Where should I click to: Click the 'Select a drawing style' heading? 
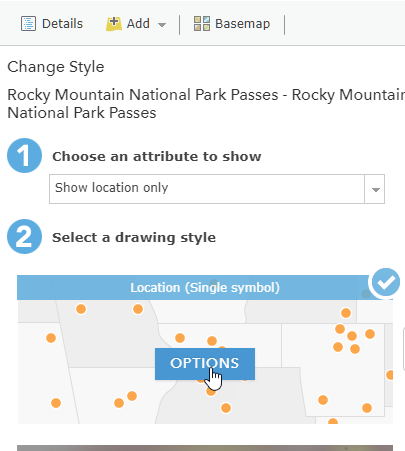[x=134, y=238]
